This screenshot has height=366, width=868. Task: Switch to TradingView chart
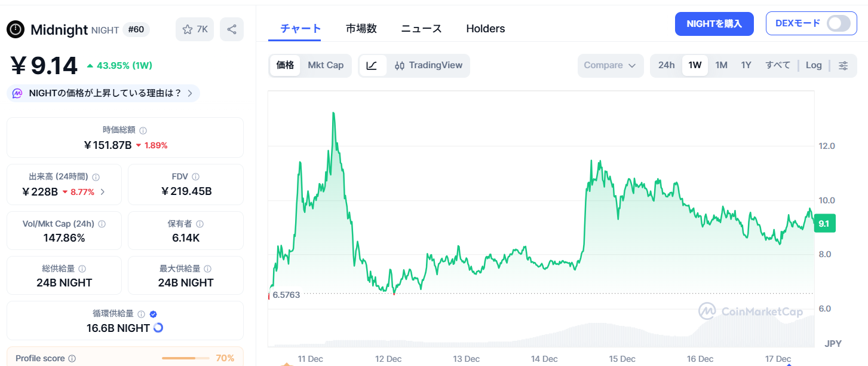point(429,66)
